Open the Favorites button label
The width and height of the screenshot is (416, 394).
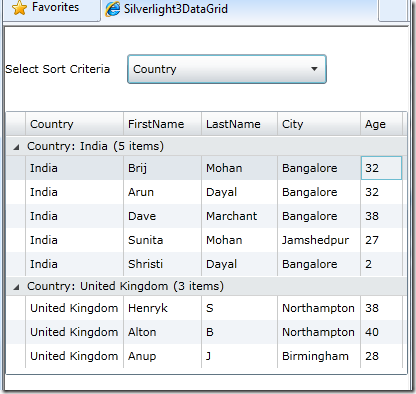point(55,7)
